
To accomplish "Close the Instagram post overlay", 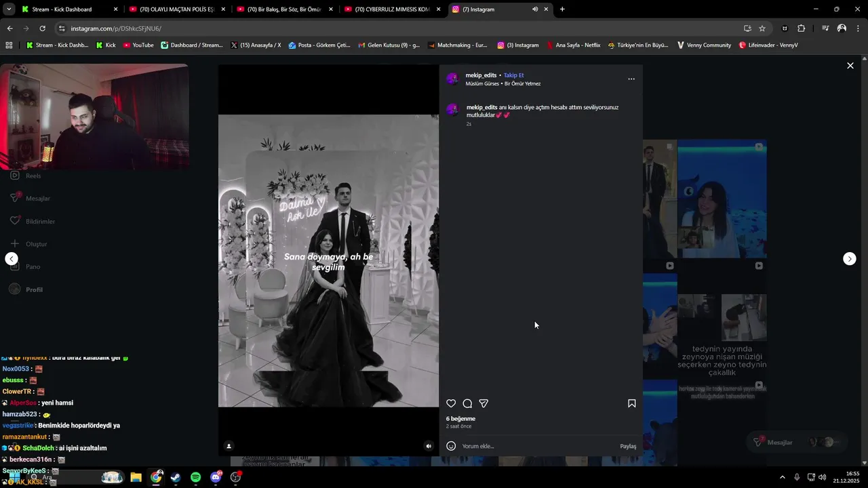I will [850, 66].
